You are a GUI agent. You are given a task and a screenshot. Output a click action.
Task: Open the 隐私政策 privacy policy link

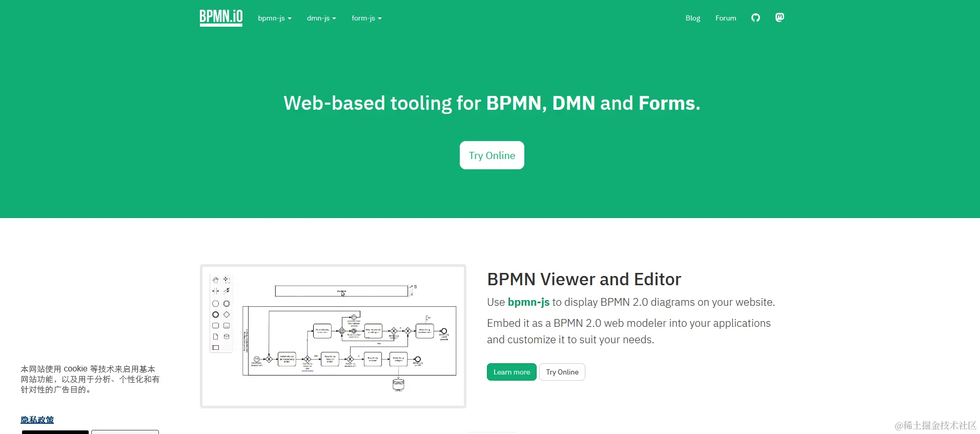click(37, 420)
